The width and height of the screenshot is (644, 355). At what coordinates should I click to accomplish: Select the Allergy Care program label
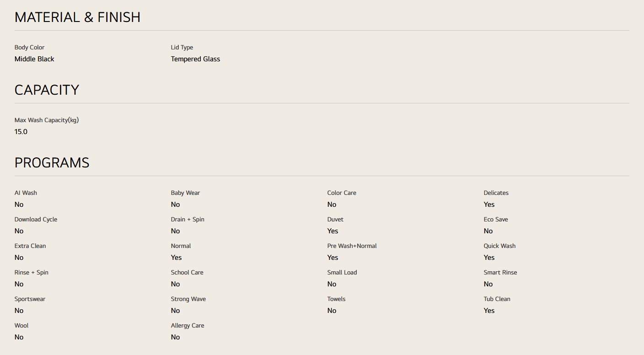[188, 326]
